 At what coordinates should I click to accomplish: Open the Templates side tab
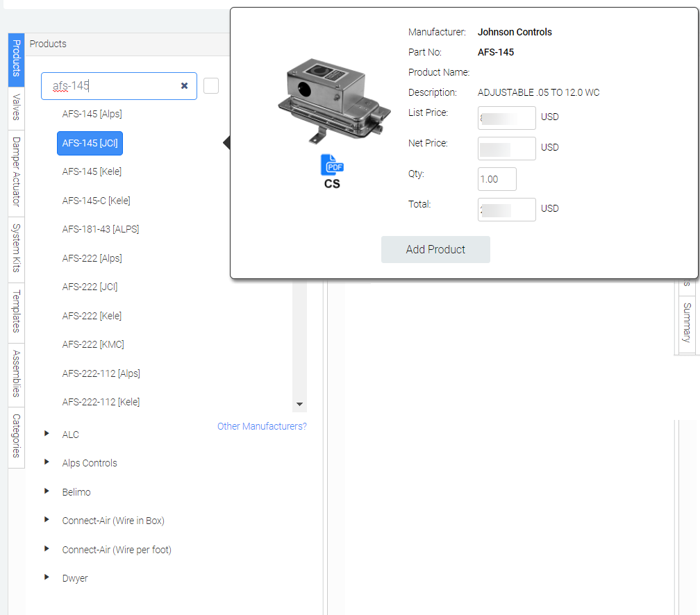(17, 313)
